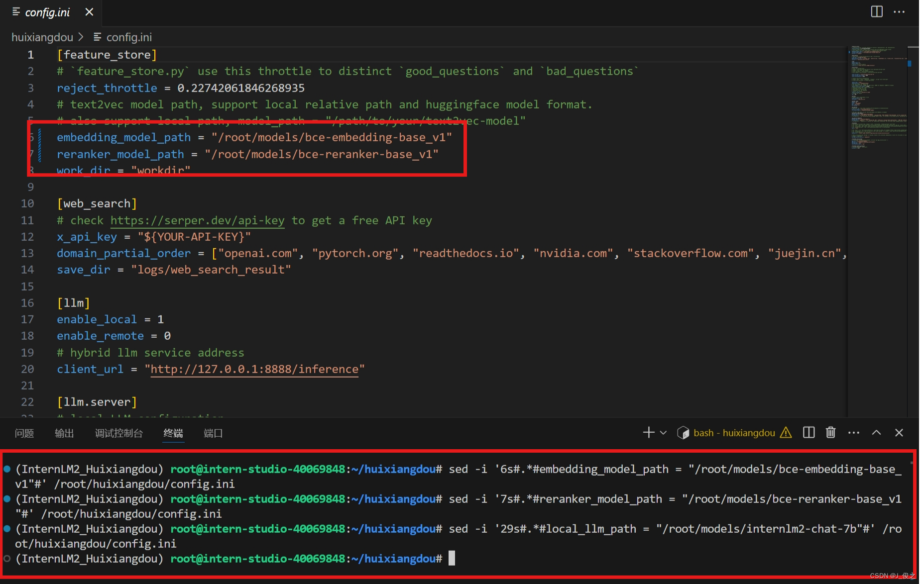Image resolution: width=924 pixels, height=584 pixels.
Task: Switch to the 调试控制台 panel tab
Action: 118,433
